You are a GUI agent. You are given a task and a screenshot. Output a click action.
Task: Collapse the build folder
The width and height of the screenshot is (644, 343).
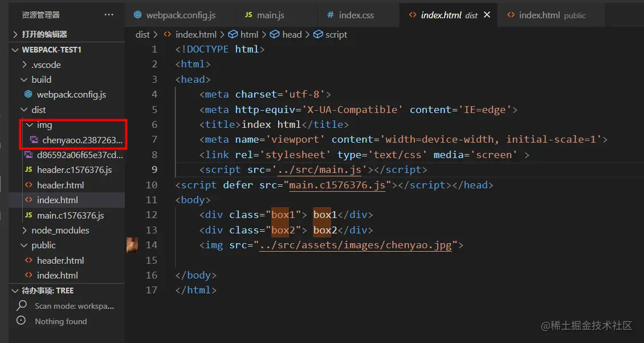67,79
